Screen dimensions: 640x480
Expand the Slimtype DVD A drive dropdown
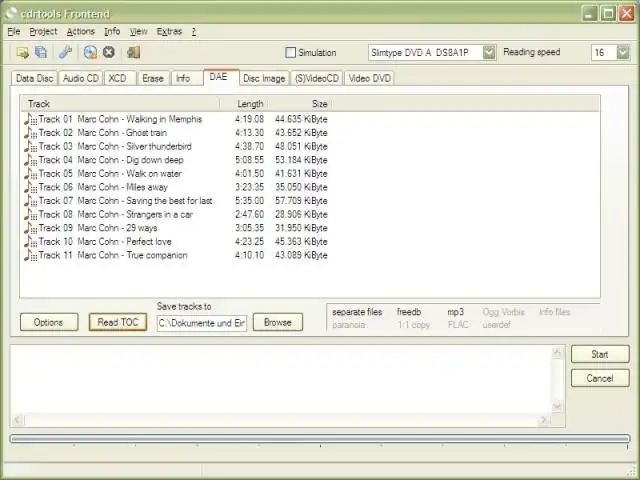click(489, 53)
